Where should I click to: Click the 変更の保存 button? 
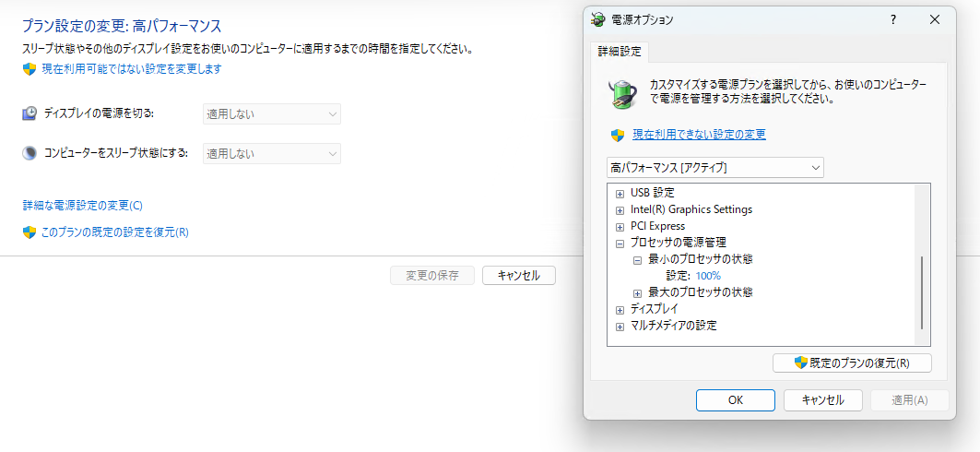coord(432,275)
